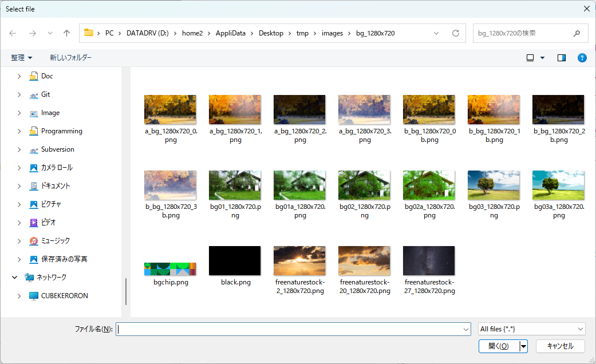
Task: Click 新しいフォルダー to create a folder
Action: click(x=70, y=58)
